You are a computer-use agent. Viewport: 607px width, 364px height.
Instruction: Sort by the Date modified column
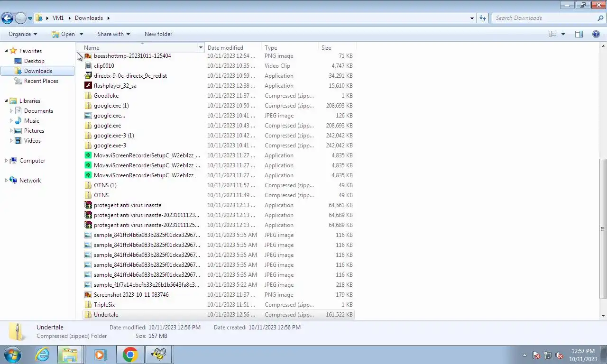coord(233,48)
